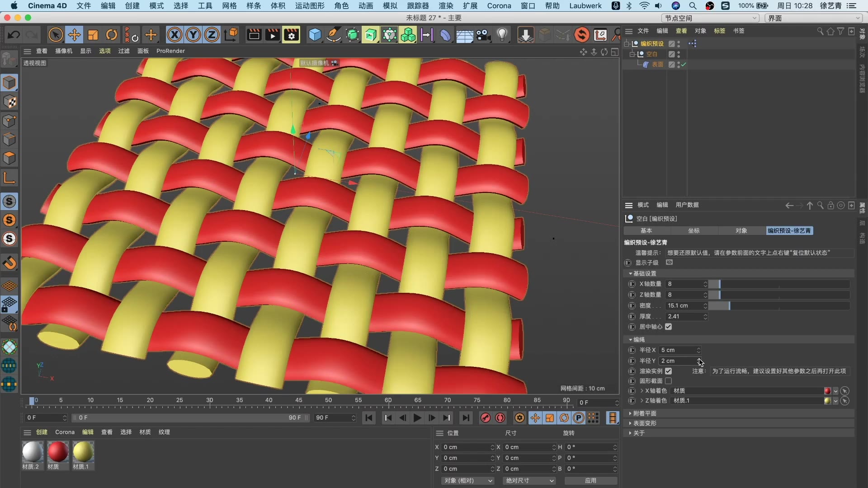This screenshot has width=868, height=488.
Task: Open the subdivision surface generator
Action: (x=353, y=35)
